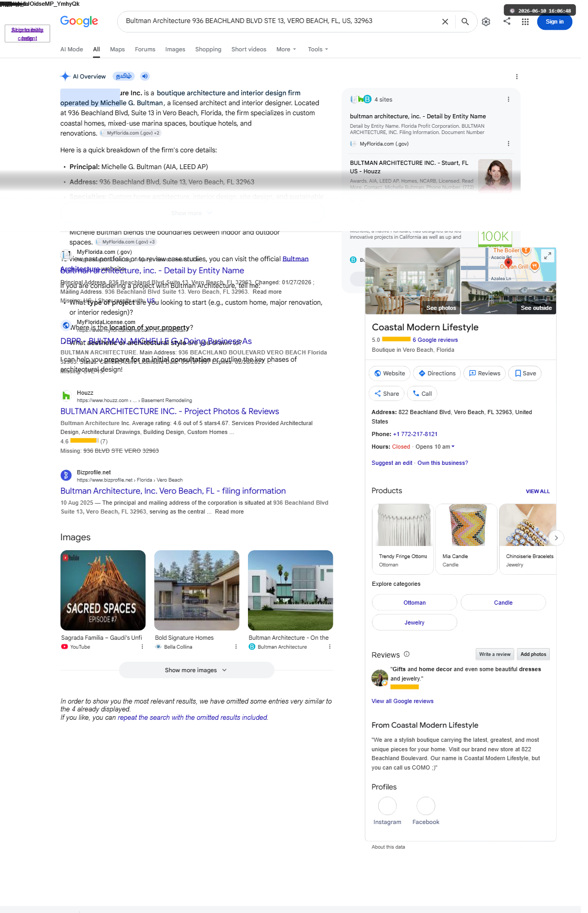Expand the map to full view
The height and width of the screenshot is (913, 588).
(x=547, y=255)
